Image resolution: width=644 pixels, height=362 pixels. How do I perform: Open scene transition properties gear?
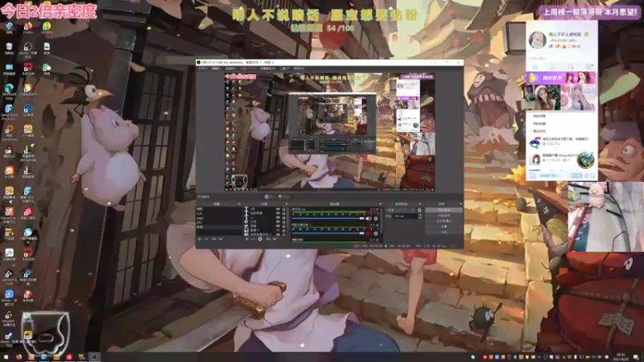(x=419, y=211)
